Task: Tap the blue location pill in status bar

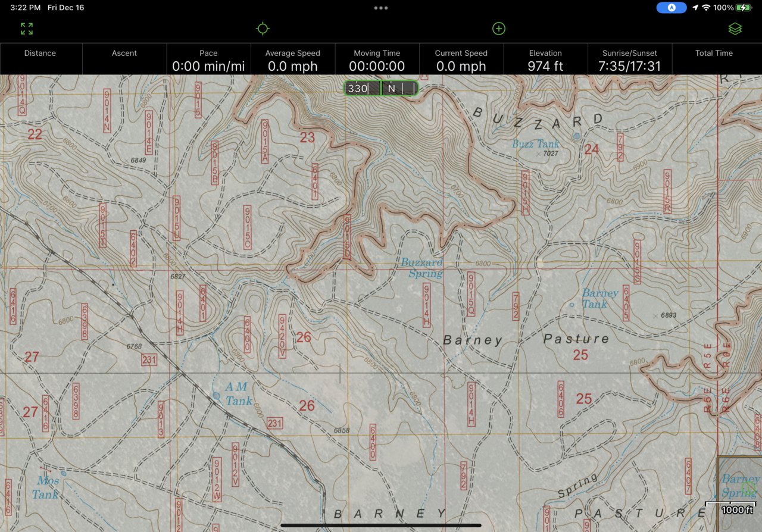Action: tap(672, 8)
